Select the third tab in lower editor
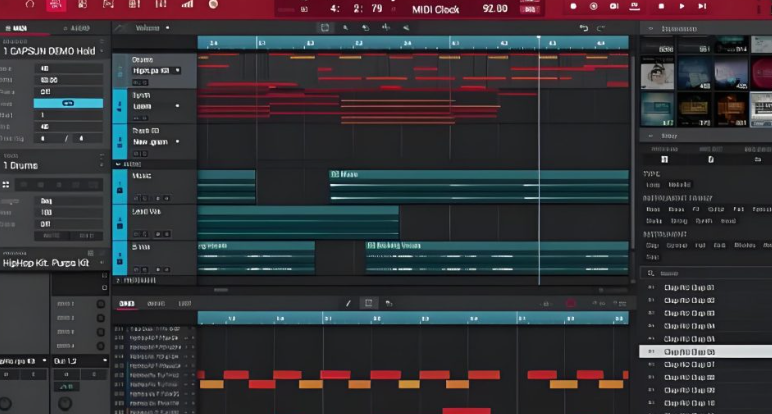 coord(185,304)
